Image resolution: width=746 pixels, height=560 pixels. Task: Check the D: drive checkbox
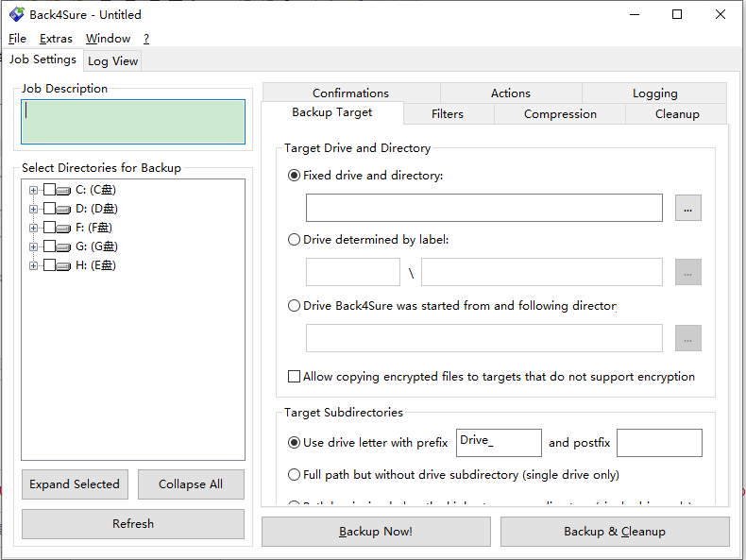(49, 209)
